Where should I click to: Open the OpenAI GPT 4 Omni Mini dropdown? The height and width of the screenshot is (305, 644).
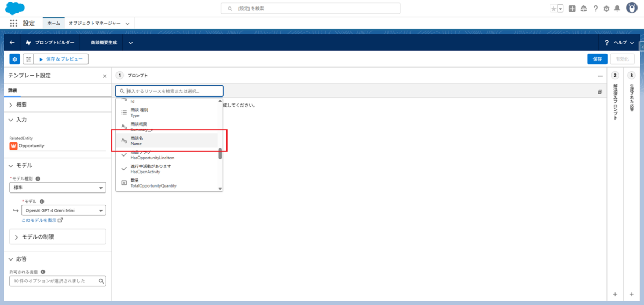pyautogui.click(x=63, y=211)
